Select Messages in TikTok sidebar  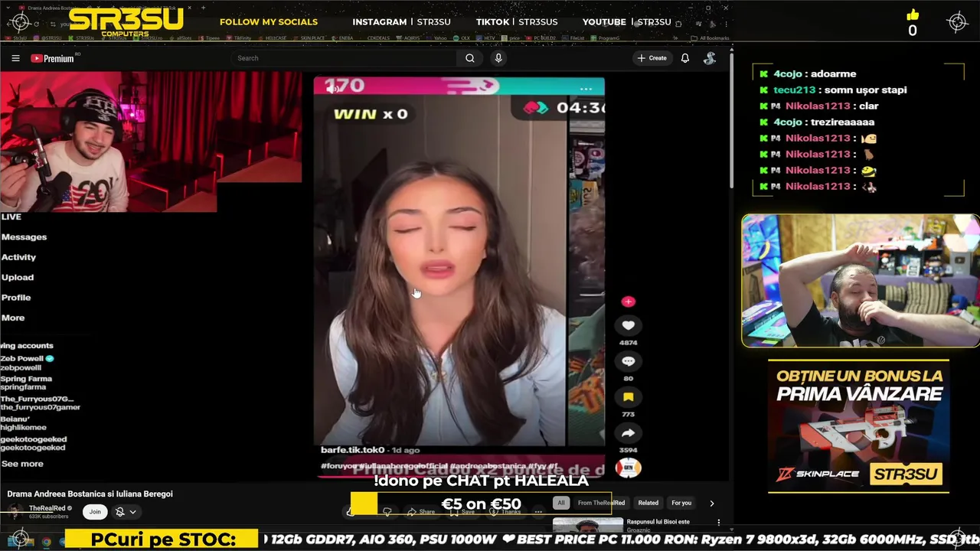click(24, 237)
